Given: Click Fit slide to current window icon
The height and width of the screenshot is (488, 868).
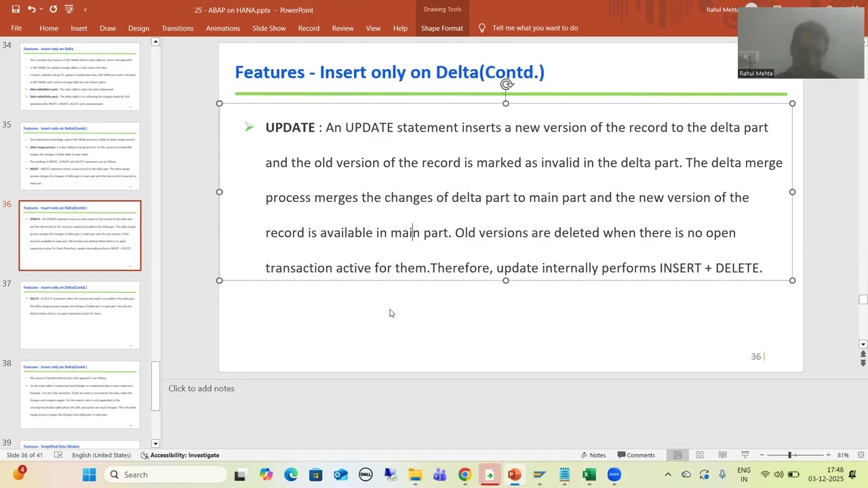Looking at the screenshot, I should coord(861,455).
